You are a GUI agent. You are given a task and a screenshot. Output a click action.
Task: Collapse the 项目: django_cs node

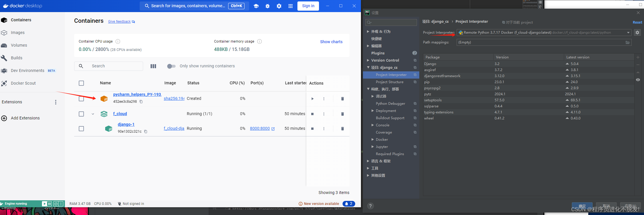pyautogui.click(x=368, y=67)
